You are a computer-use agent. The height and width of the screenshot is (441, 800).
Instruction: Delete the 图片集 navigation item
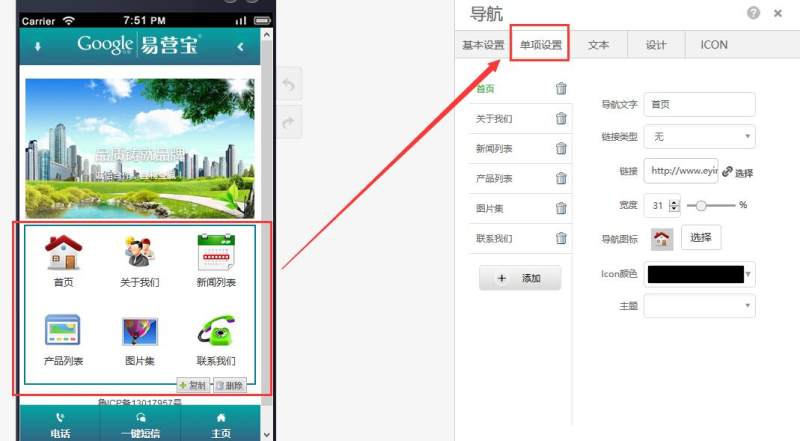pos(561,208)
